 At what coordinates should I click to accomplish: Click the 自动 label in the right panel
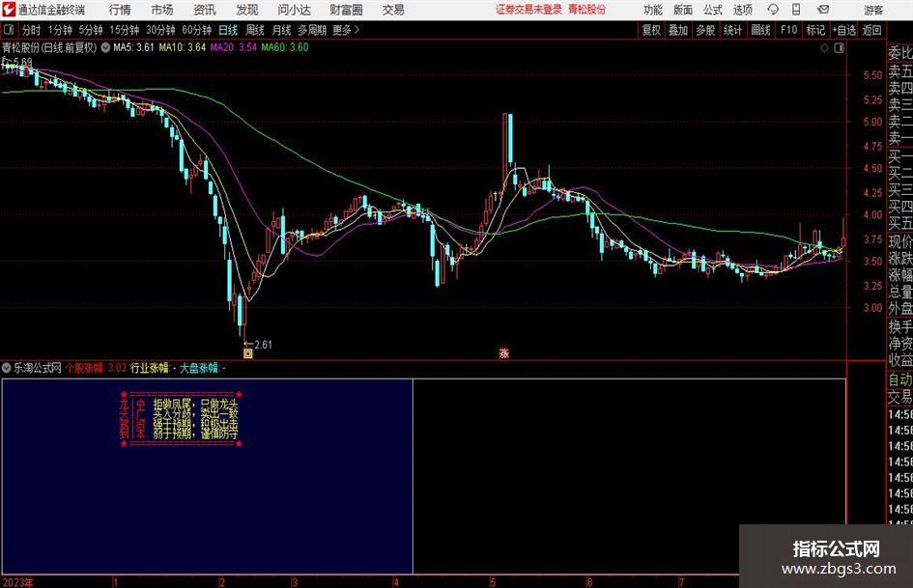point(899,379)
